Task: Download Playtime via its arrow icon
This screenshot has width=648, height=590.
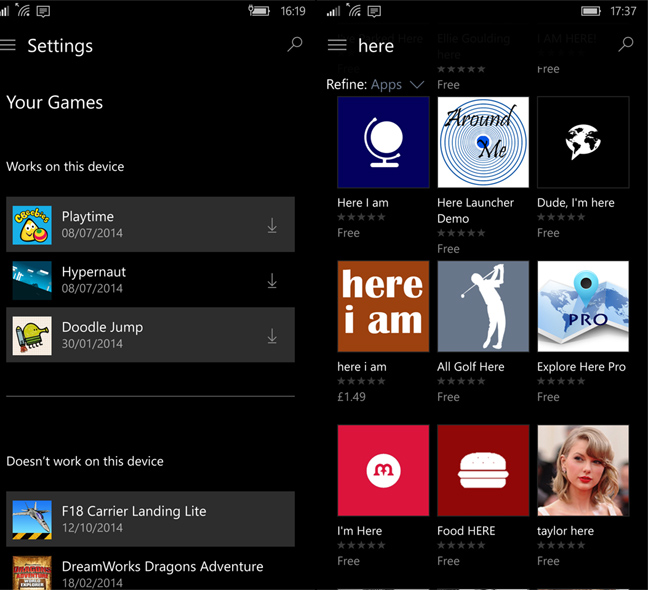Action: [x=272, y=226]
